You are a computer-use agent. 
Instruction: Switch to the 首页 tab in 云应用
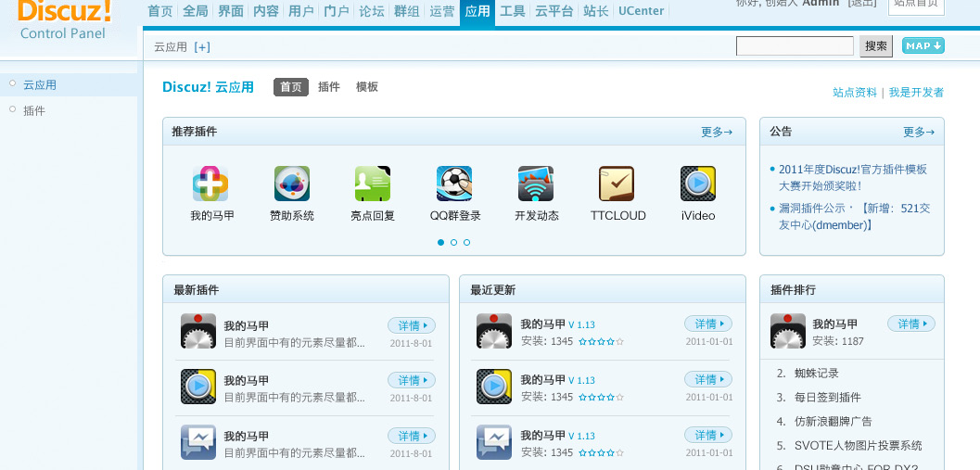tap(291, 87)
